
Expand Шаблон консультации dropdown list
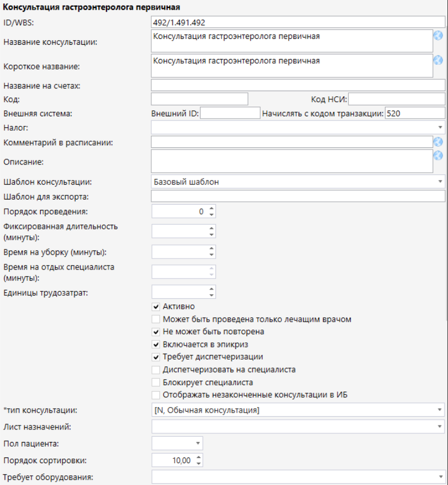440,182
